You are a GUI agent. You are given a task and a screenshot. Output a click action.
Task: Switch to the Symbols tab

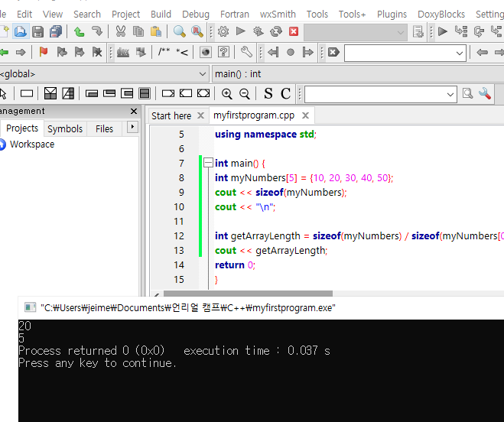coord(65,128)
